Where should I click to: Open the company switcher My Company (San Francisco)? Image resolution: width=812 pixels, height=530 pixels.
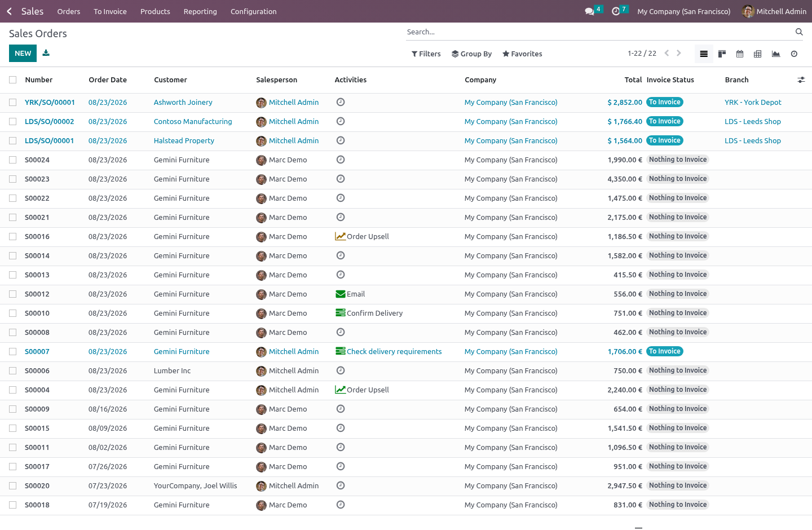683,11
